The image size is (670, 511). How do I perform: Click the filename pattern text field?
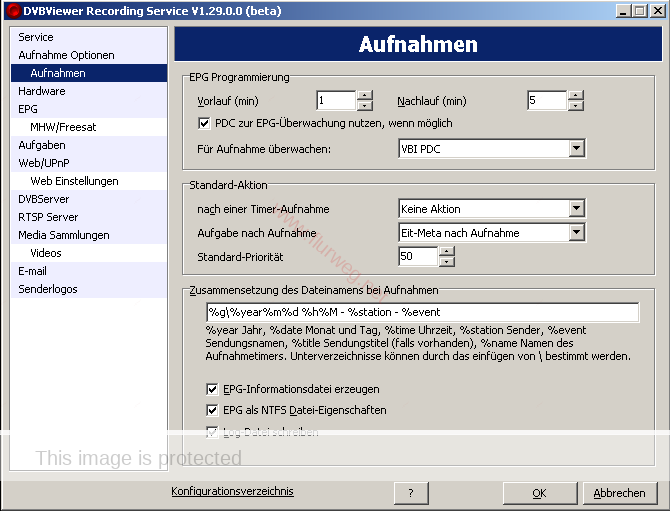click(x=423, y=312)
